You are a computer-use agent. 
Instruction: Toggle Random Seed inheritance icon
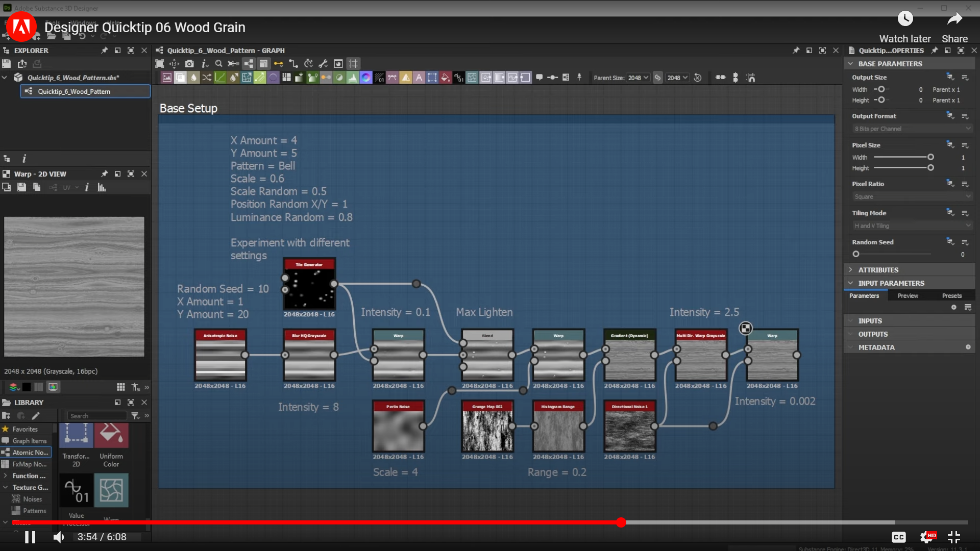[x=950, y=241]
